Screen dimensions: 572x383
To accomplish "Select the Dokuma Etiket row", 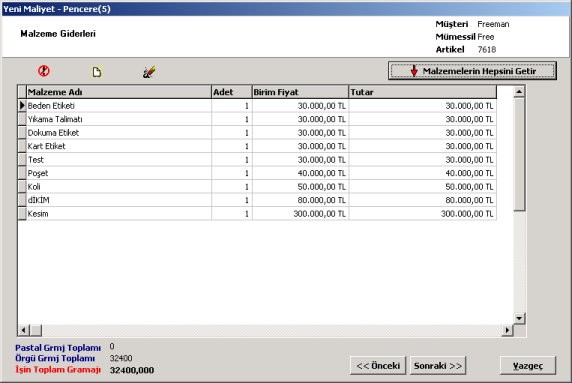I will [x=257, y=133].
